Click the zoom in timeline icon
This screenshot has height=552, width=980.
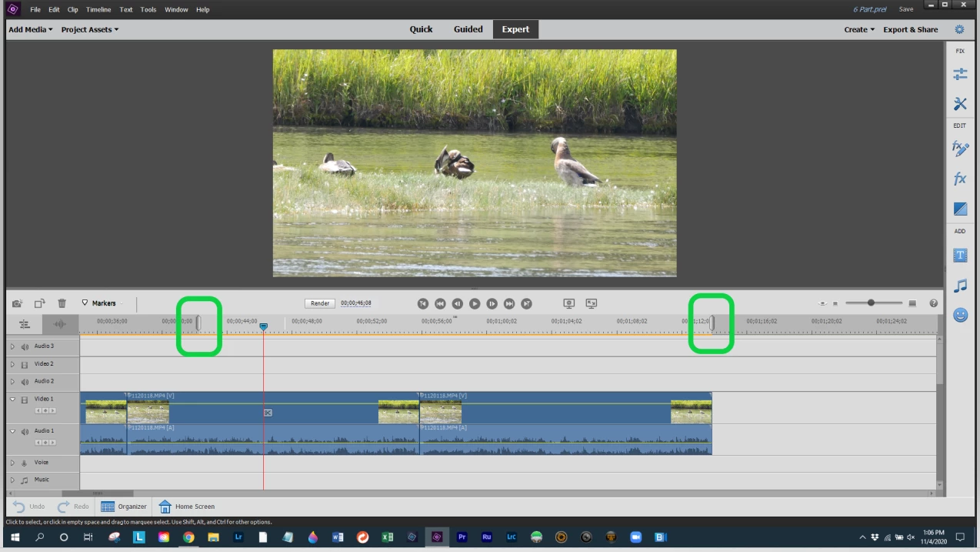coord(912,303)
